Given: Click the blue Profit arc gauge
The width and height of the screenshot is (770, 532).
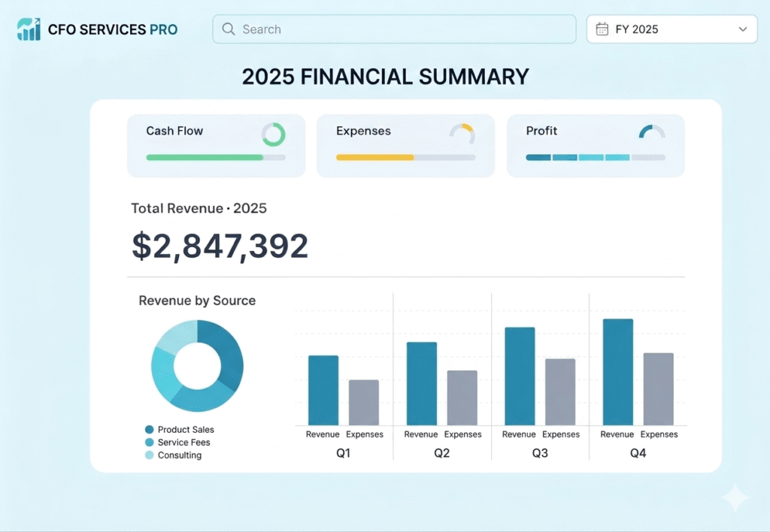Looking at the screenshot, I should [x=652, y=131].
